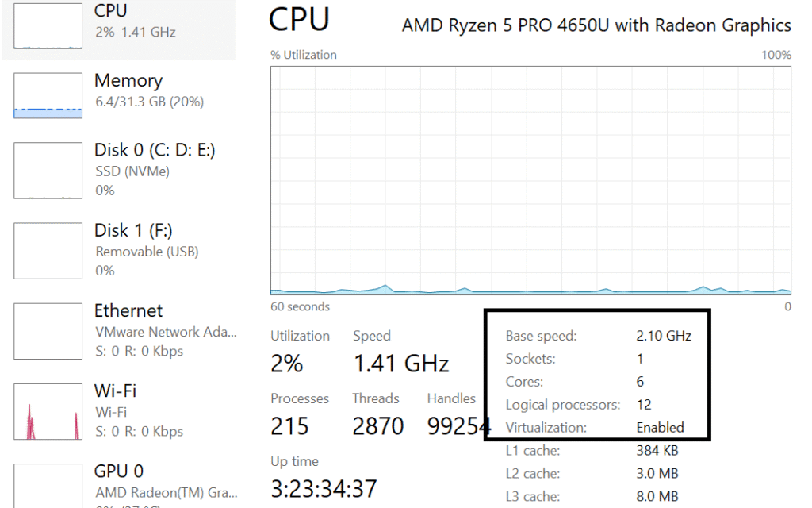Click the CPU utilization graph area
The width and height of the screenshot is (812, 508).
[x=530, y=180]
